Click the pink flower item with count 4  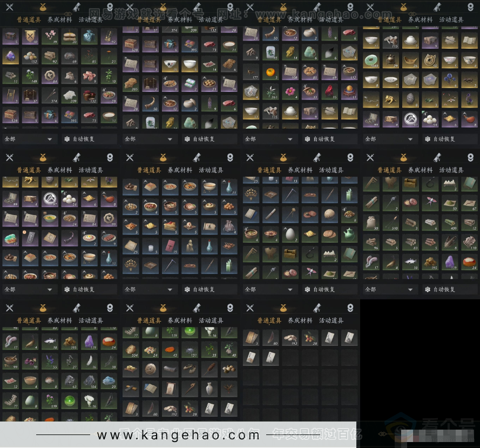click(290, 92)
